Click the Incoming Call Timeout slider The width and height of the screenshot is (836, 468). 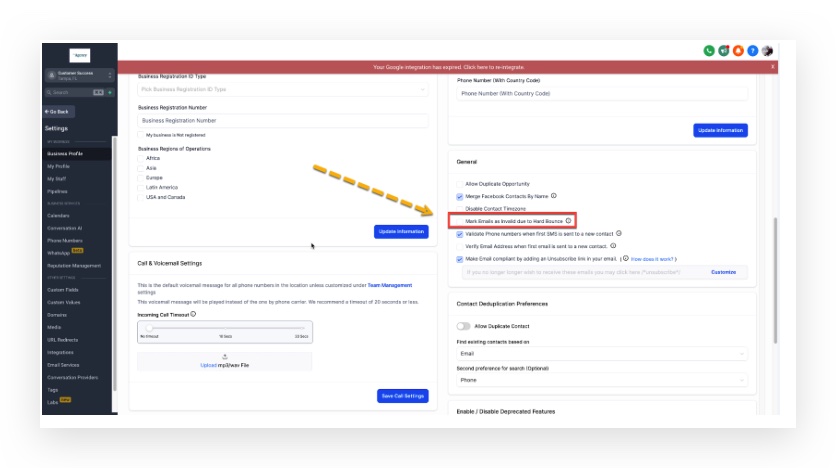pyautogui.click(x=224, y=328)
